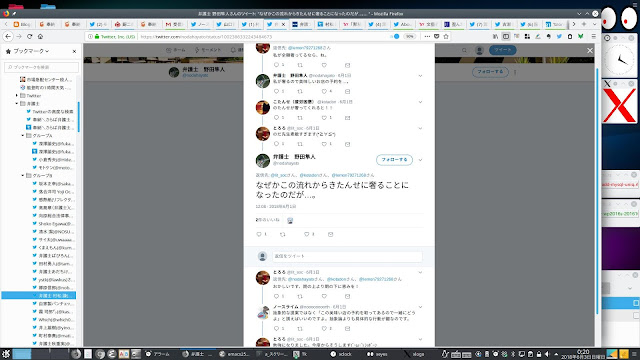Click the Twitter bird extension icon in toolbar

(559, 36)
